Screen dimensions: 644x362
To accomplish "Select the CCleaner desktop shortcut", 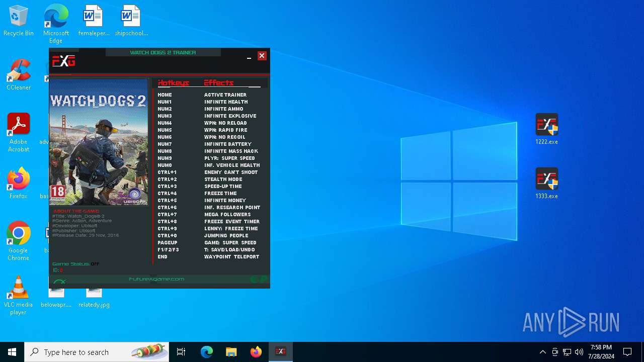I will 19,75.
